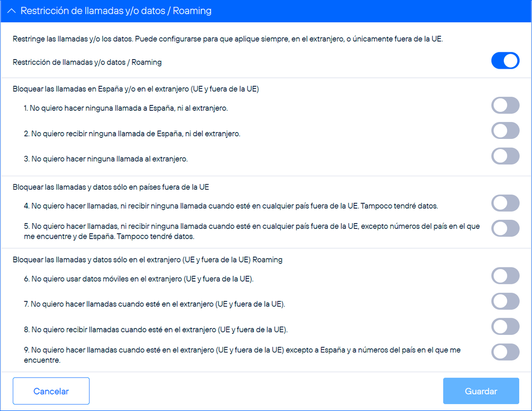Enable option 9 with España calls exception

505,352
